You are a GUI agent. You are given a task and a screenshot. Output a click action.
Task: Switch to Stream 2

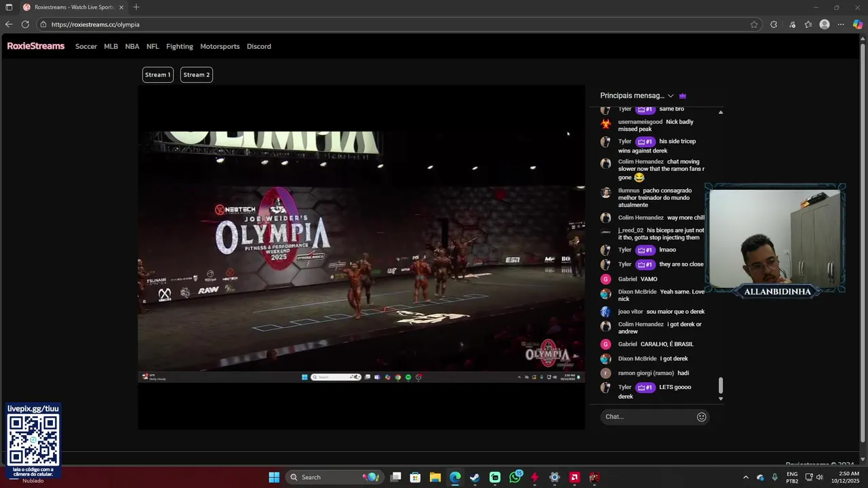click(x=197, y=75)
